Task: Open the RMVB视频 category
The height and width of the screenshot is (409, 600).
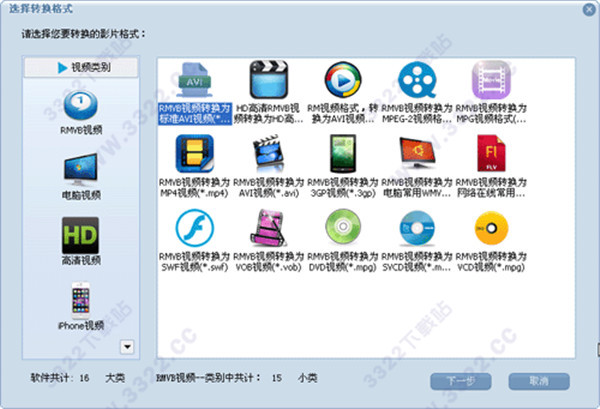Action: [81, 112]
